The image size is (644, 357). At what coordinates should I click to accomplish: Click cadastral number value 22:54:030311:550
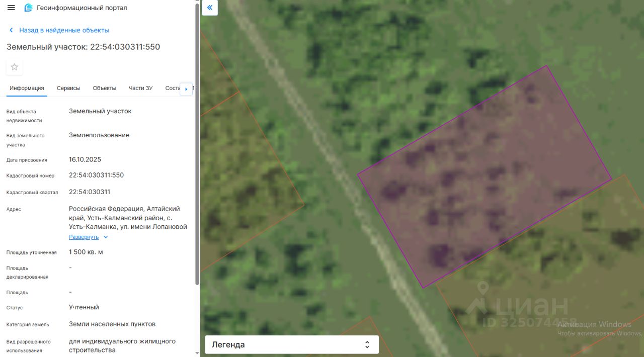[x=96, y=175]
